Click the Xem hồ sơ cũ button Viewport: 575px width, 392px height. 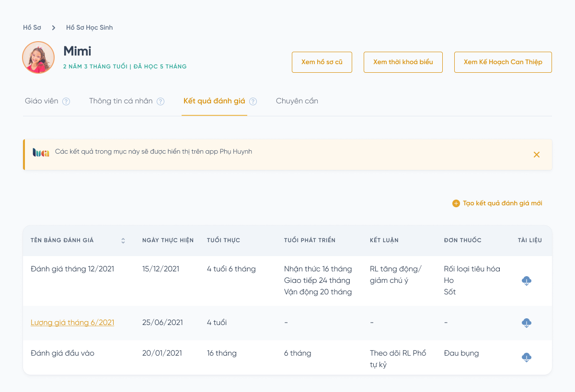[x=322, y=62]
